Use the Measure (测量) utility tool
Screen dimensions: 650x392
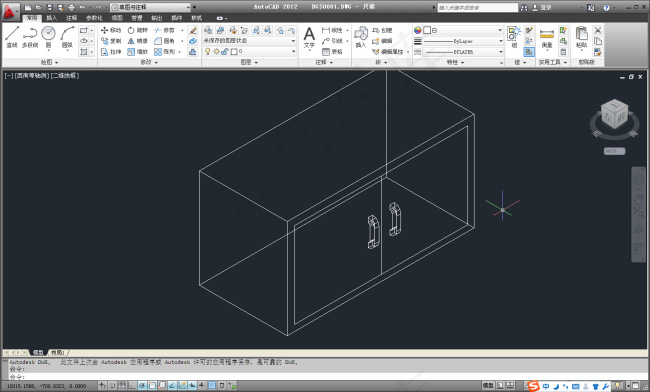pos(547,38)
